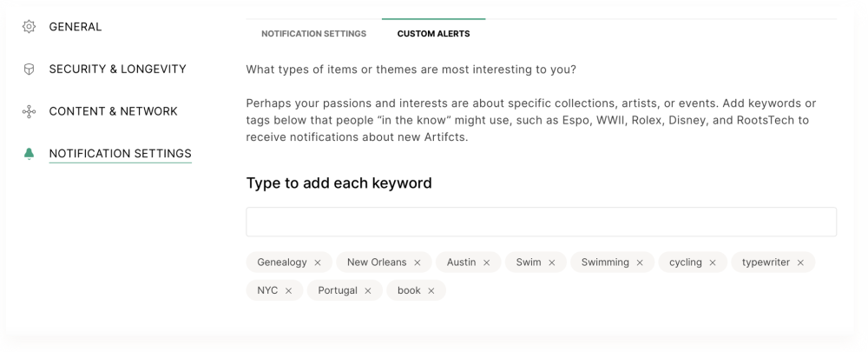Remove the cycling keyword tag
Image resolution: width=868 pixels, height=352 pixels.
(x=713, y=262)
